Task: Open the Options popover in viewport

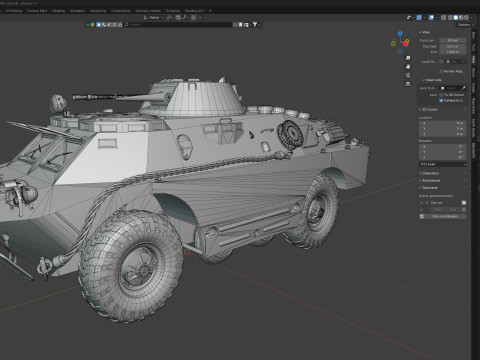Action: point(465,25)
